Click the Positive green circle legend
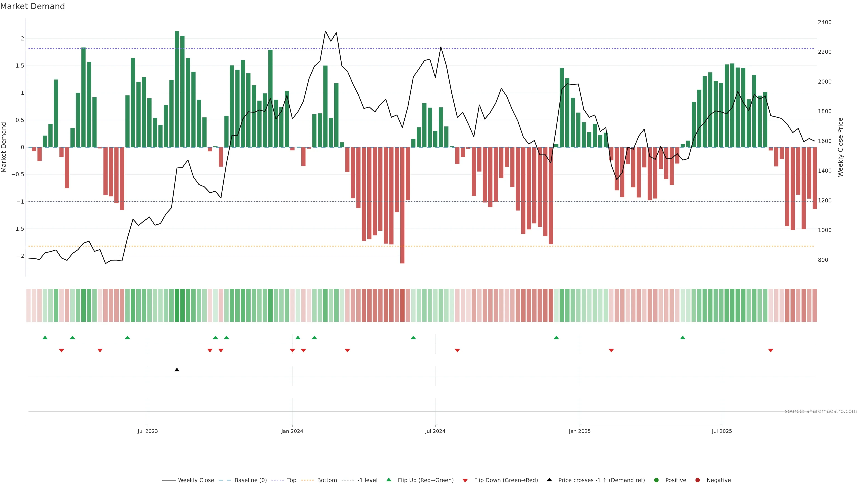The image size is (868, 488). [656, 480]
